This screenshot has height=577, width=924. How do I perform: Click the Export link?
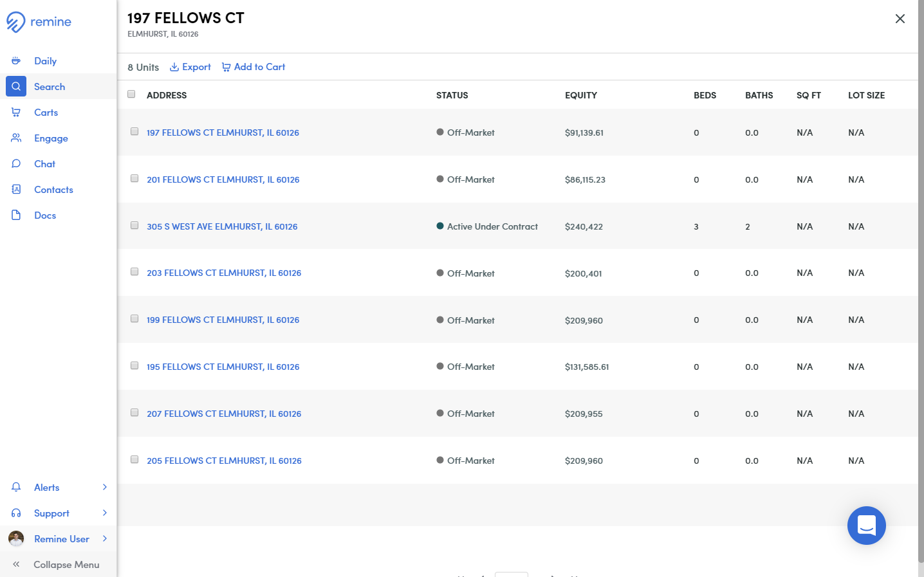[x=196, y=67]
